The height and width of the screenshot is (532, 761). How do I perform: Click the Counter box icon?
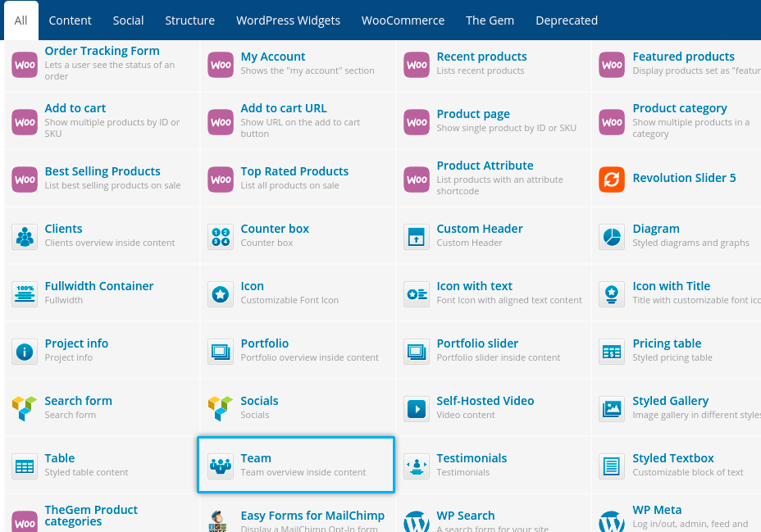pos(221,236)
